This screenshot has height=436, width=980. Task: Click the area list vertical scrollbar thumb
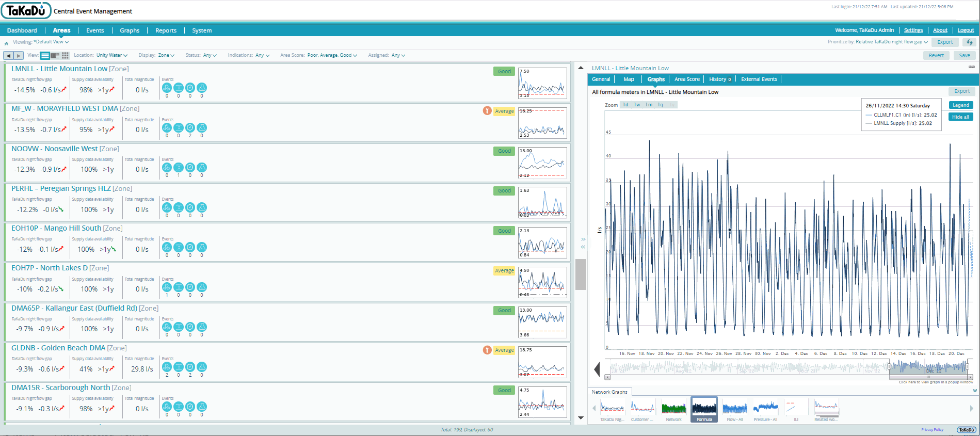(x=581, y=274)
